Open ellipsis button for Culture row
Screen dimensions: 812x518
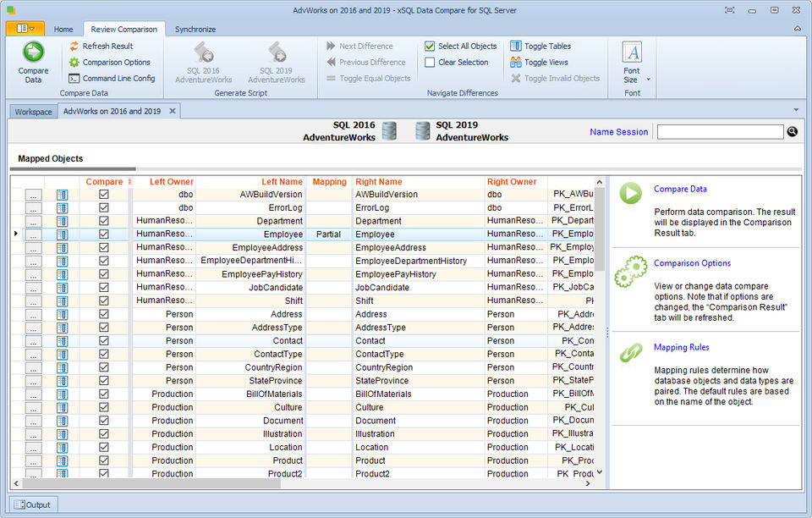tap(34, 408)
